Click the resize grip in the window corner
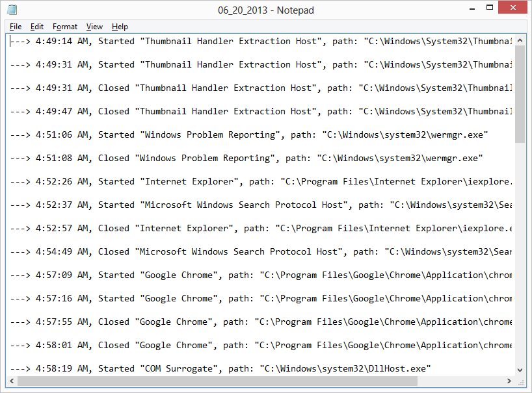 [x=520, y=382]
